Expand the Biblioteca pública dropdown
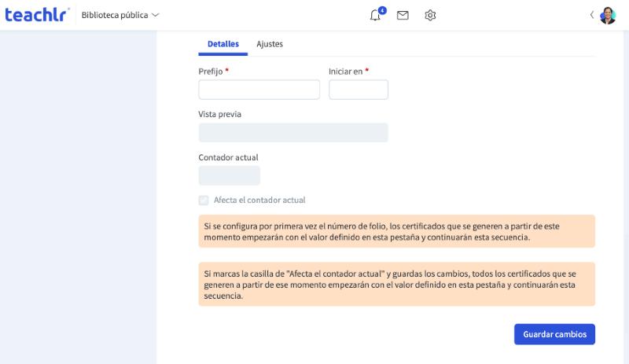629x364 pixels. (120, 15)
